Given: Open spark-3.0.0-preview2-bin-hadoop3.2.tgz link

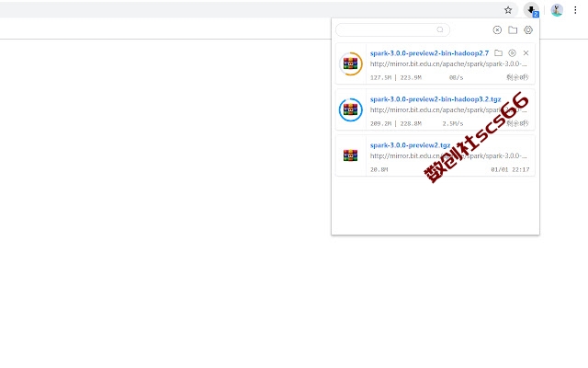Looking at the screenshot, I should pos(435,99).
